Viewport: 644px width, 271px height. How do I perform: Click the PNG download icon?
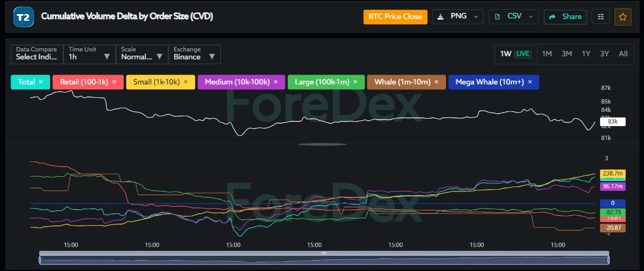(441, 17)
